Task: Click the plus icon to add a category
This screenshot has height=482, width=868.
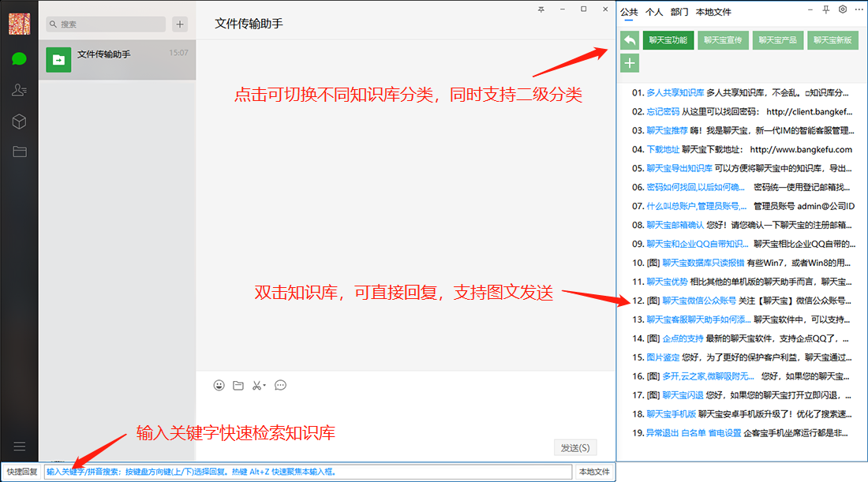Action: click(x=629, y=63)
